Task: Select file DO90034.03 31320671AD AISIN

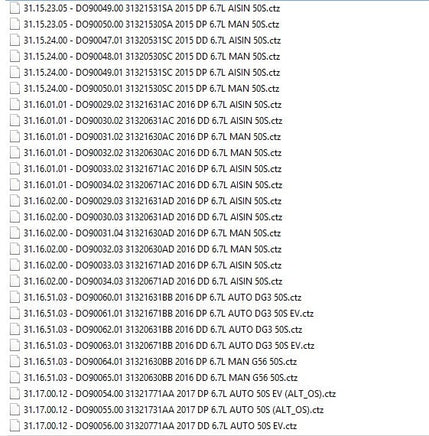Action: click(153, 281)
